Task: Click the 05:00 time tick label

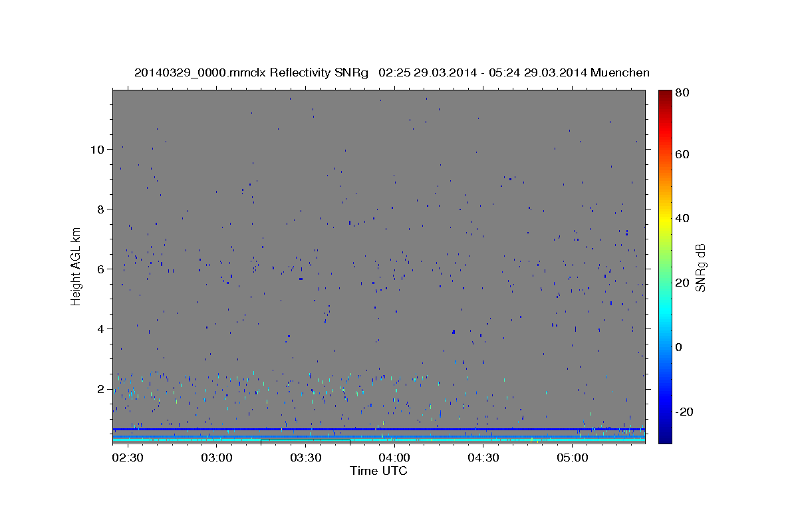Action: click(573, 458)
